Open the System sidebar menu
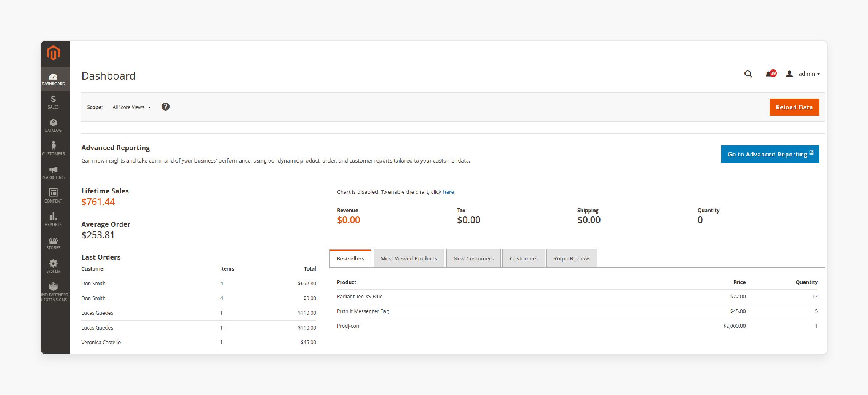868x395 pixels. (53, 266)
